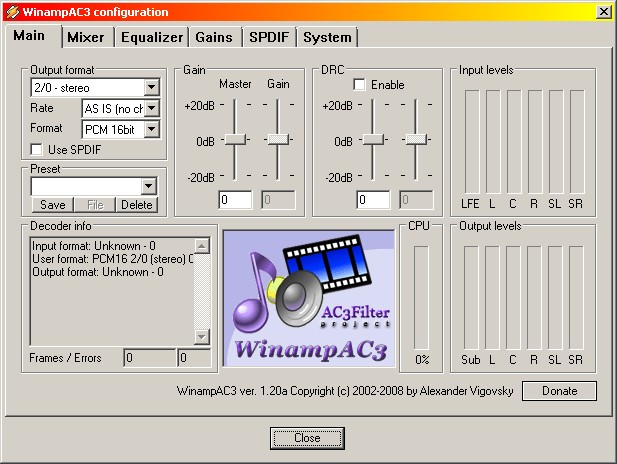
Task: Click the 2/0 - stereo combo box text
Action: pyautogui.click(x=62, y=88)
